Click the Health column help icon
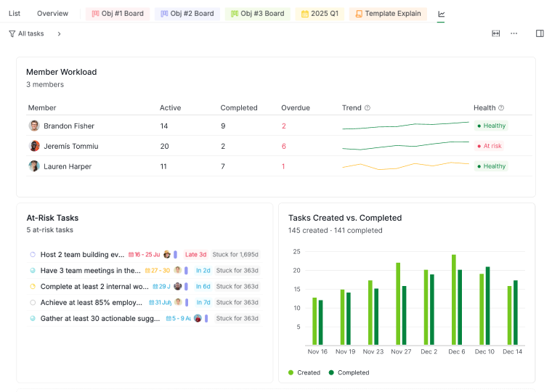Image resolution: width=552 pixels, height=392 pixels. [501, 108]
